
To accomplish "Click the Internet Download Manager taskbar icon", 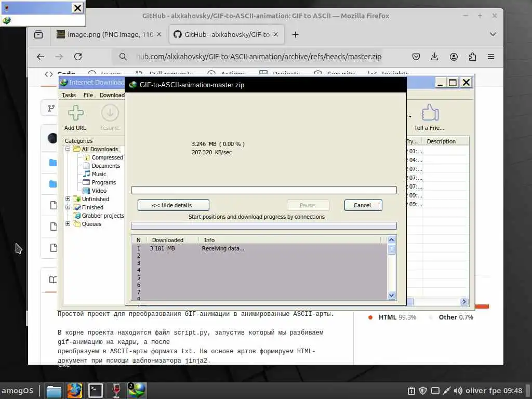I will [x=137, y=391].
